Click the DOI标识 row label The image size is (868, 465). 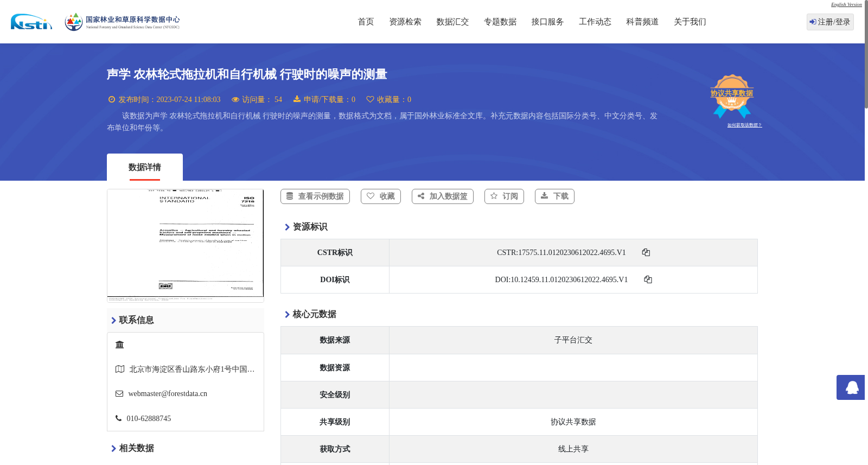coord(335,280)
